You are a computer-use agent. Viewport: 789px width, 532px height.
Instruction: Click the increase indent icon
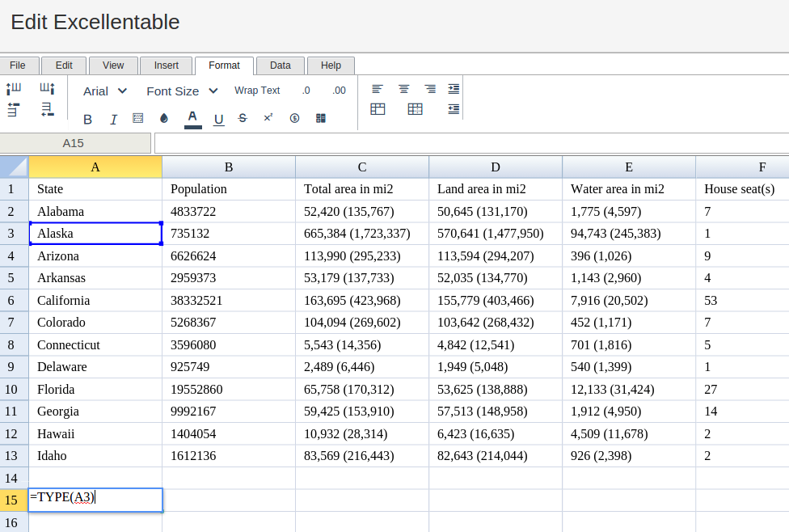454,89
